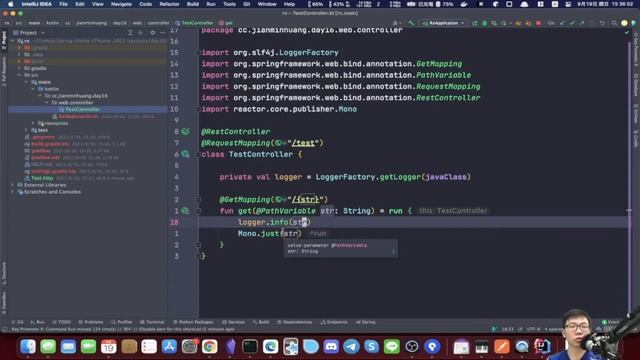Click the gutter icon beside the class TestController line
The height and width of the screenshot is (360, 640).
pos(185,154)
